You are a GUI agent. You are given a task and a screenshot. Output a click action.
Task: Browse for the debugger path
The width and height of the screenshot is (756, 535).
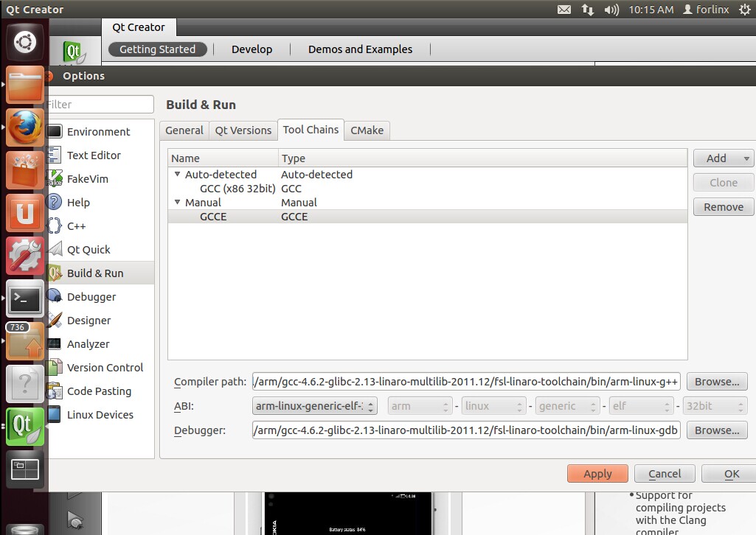(x=717, y=430)
